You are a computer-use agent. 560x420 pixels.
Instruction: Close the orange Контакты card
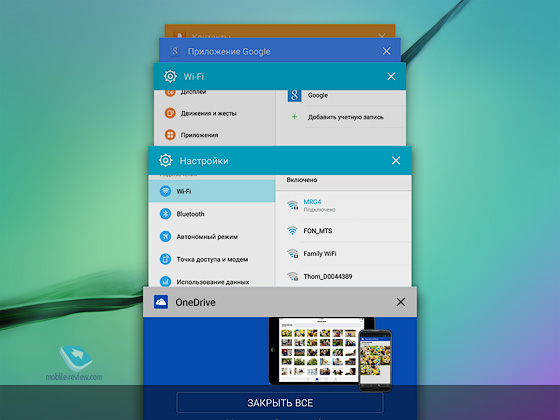[x=382, y=35]
